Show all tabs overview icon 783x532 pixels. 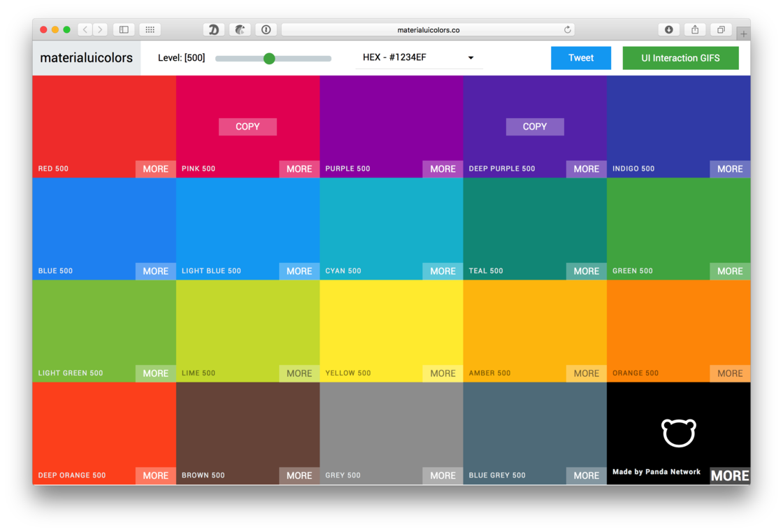pyautogui.click(x=721, y=29)
